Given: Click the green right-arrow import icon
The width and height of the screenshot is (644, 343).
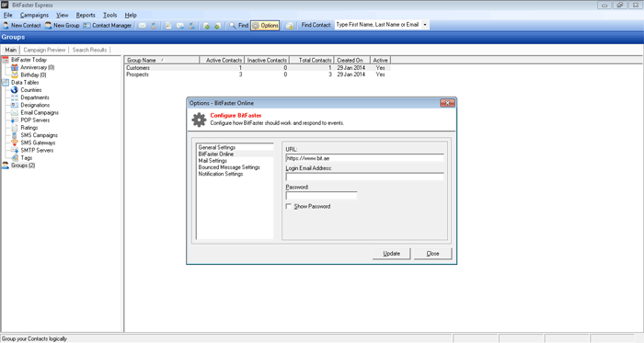Looking at the screenshot, I should [207, 26].
